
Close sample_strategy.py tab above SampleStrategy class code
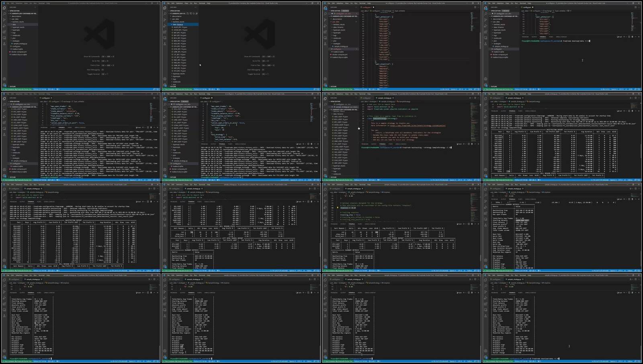tap(393, 98)
